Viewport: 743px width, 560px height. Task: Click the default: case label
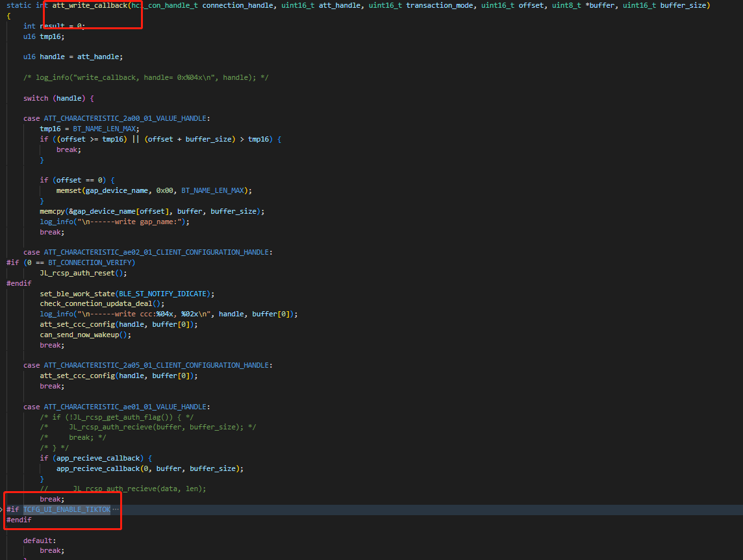(40, 541)
